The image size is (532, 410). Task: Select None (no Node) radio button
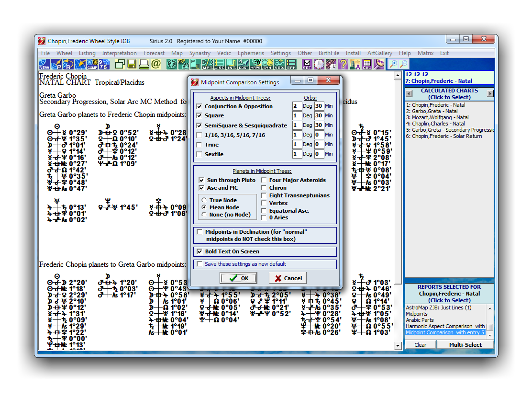click(x=204, y=215)
